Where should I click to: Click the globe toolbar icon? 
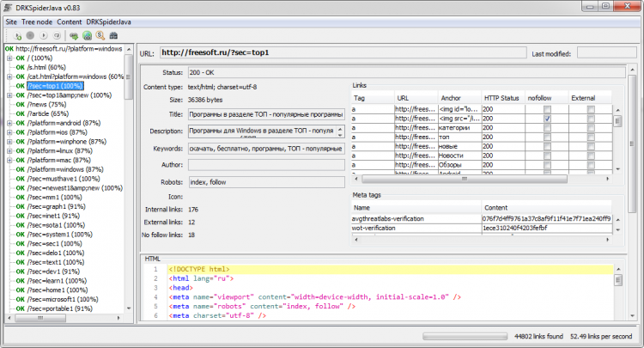point(87,36)
